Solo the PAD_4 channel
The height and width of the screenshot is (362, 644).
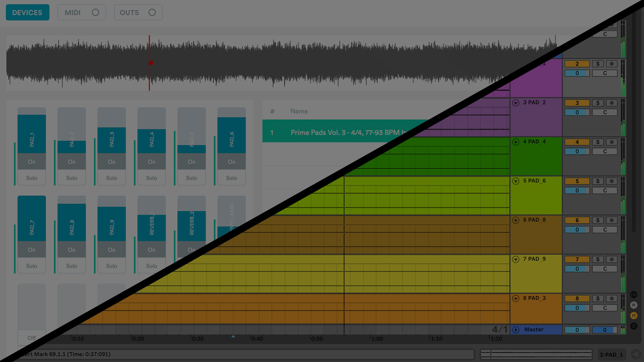click(152, 178)
